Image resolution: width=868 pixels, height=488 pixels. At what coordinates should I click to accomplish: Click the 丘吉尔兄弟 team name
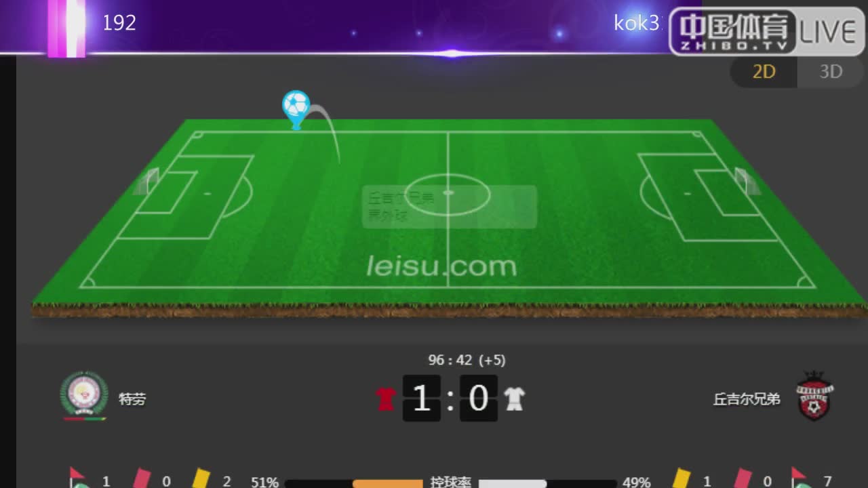click(747, 399)
